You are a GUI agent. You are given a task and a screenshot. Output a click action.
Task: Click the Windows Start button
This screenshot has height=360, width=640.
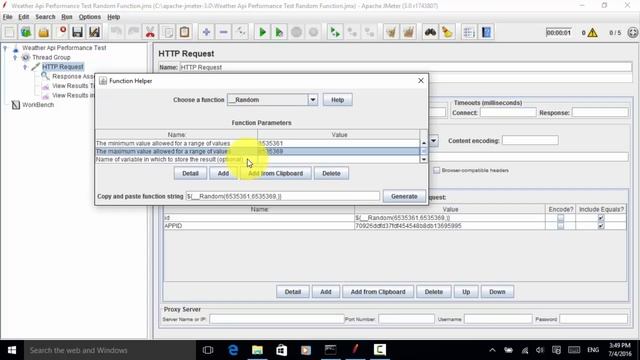(x=12, y=350)
